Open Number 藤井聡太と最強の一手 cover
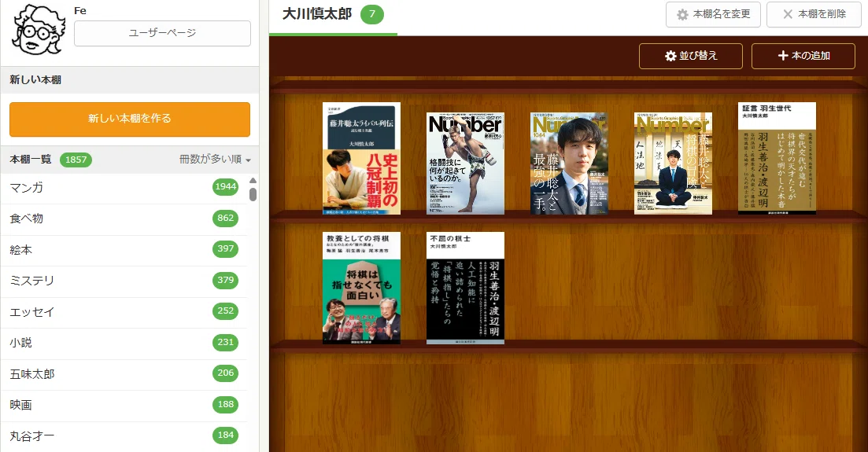 [569, 164]
